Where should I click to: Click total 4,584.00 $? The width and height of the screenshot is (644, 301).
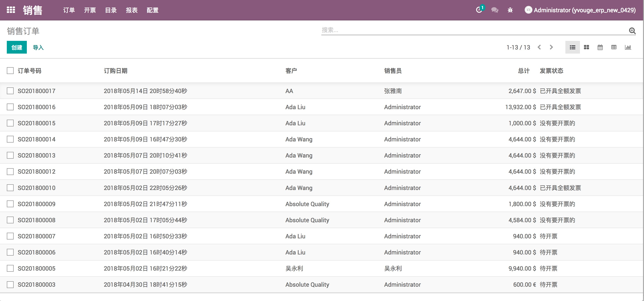pos(522,220)
